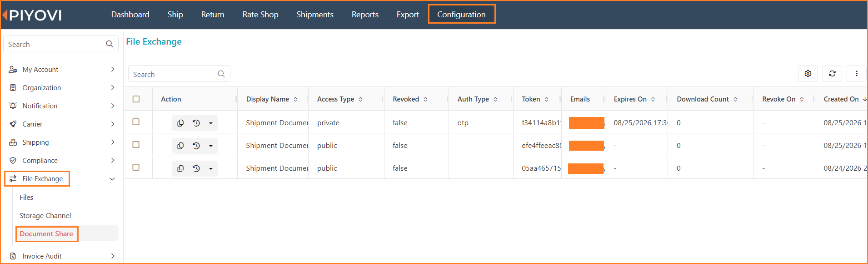Open action dropdown for 05aa465715 row

point(211,169)
